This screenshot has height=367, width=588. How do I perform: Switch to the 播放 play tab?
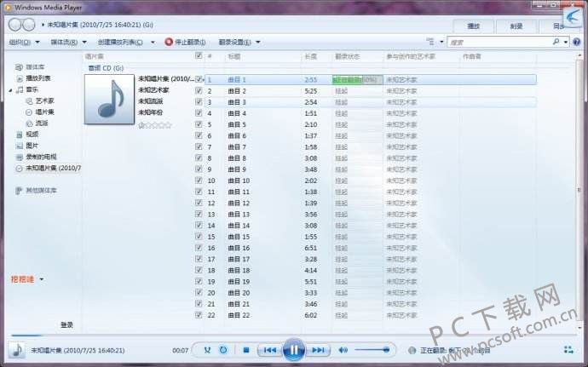(473, 26)
